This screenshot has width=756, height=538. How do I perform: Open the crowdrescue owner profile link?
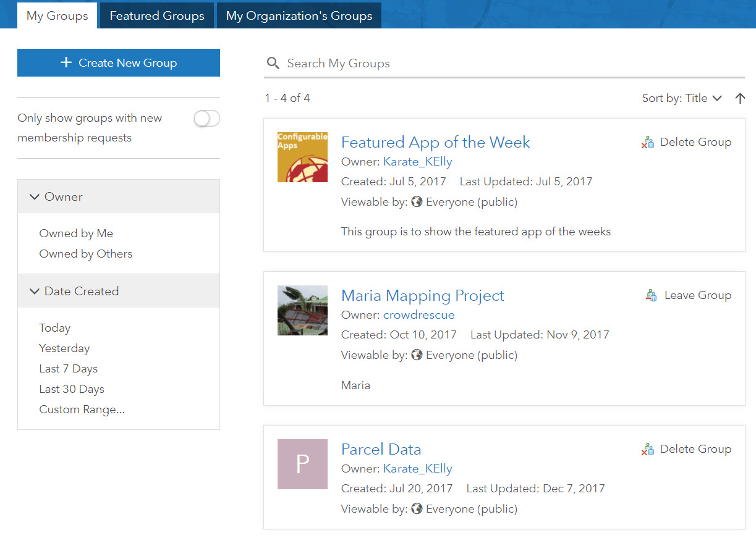(x=418, y=315)
